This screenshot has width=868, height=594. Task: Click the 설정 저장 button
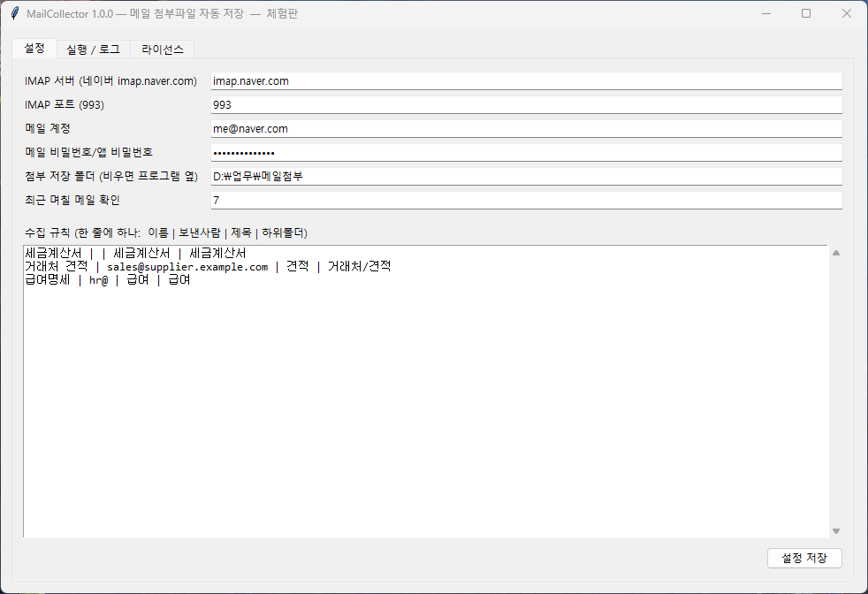click(804, 558)
